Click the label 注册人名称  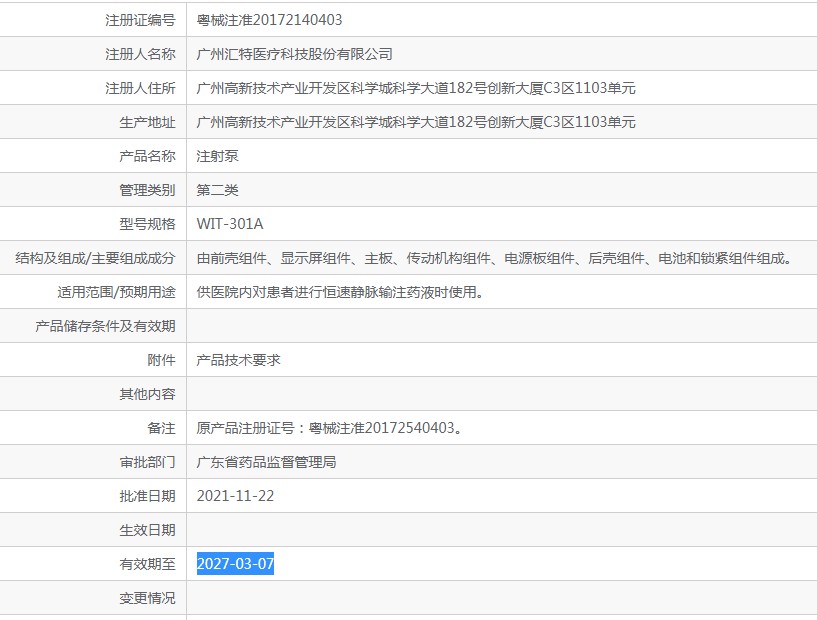click(x=140, y=54)
